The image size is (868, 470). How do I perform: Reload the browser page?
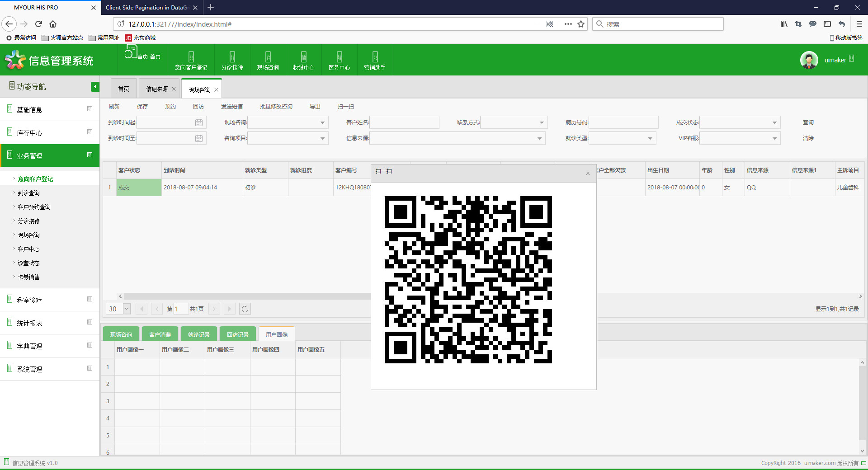(x=38, y=24)
